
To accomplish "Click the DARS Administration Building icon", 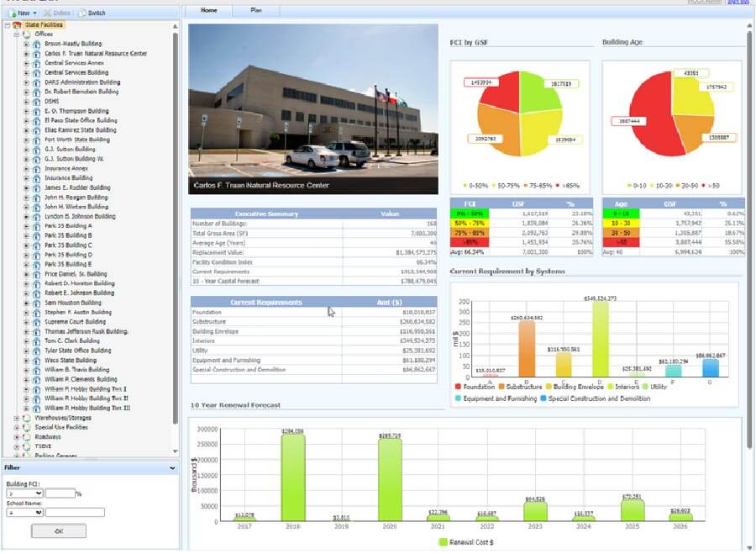I will tap(36, 82).
